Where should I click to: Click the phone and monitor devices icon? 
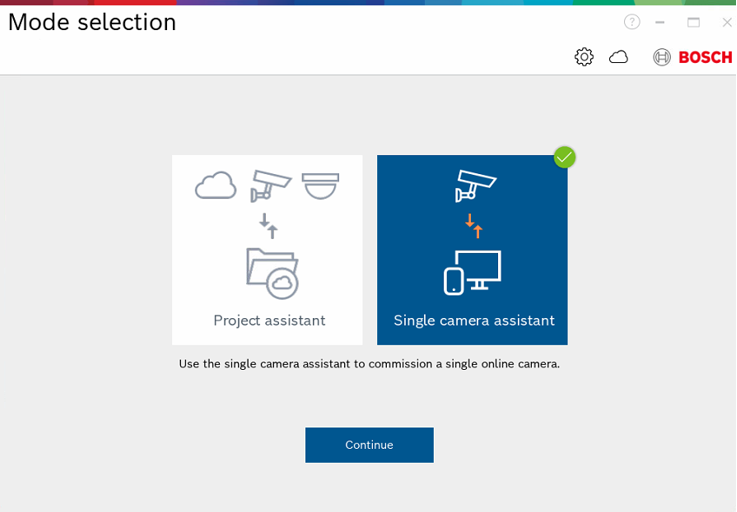coord(472,272)
